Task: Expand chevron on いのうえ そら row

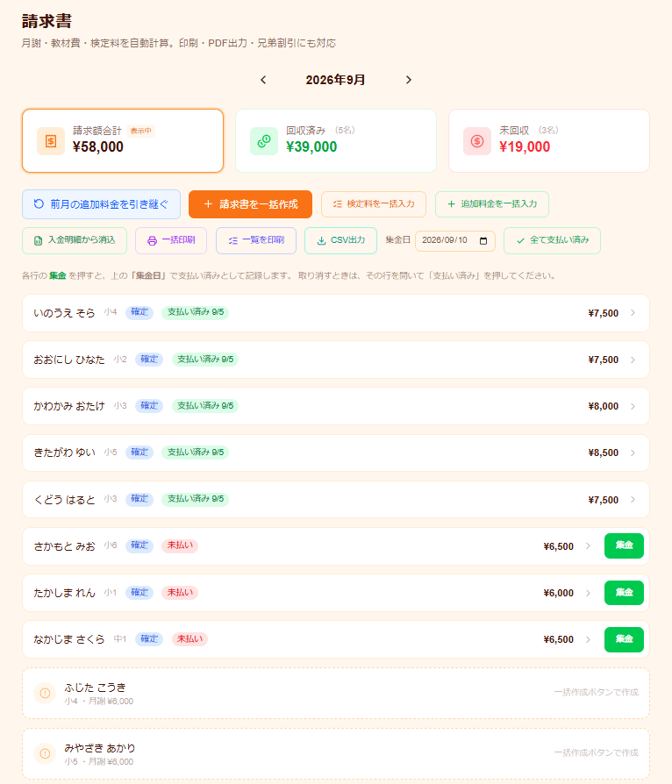Action: coord(633,313)
